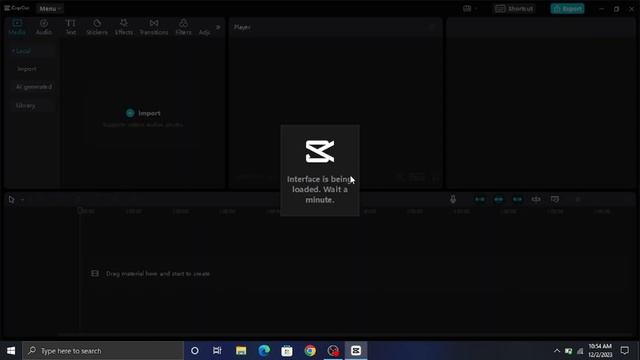The width and height of the screenshot is (640, 360).
Task: Launch Google Chrome from the taskbar
Action: pos(310,351)
